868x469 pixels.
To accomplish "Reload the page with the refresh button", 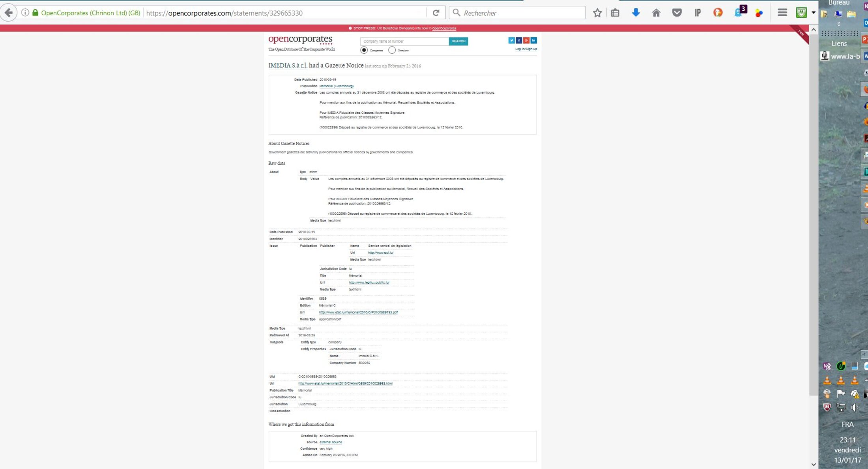I will tap(436, 13).
